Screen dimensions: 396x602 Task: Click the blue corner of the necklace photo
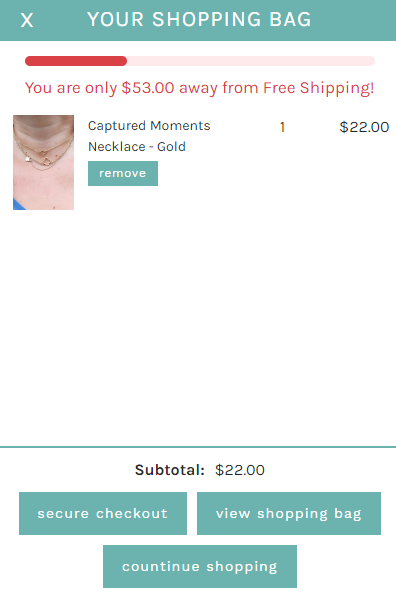point(18,205)
